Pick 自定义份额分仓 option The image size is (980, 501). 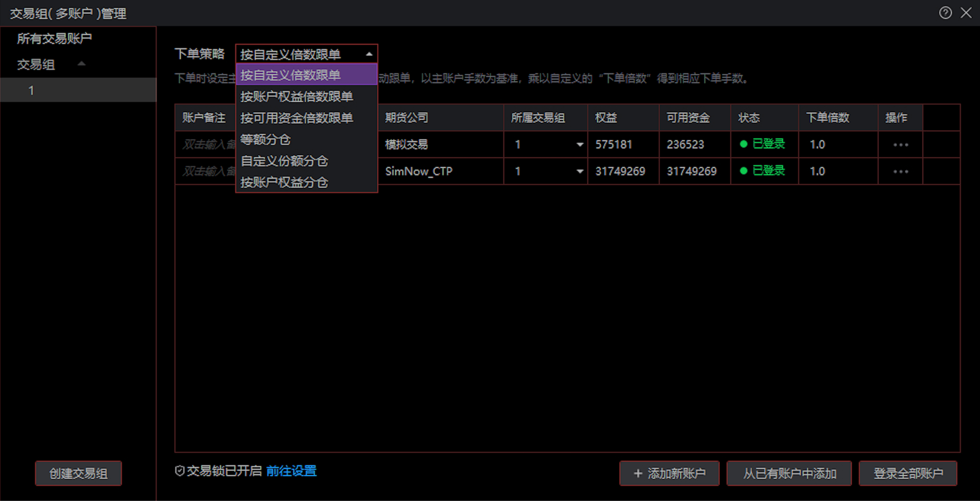[307, 161]
